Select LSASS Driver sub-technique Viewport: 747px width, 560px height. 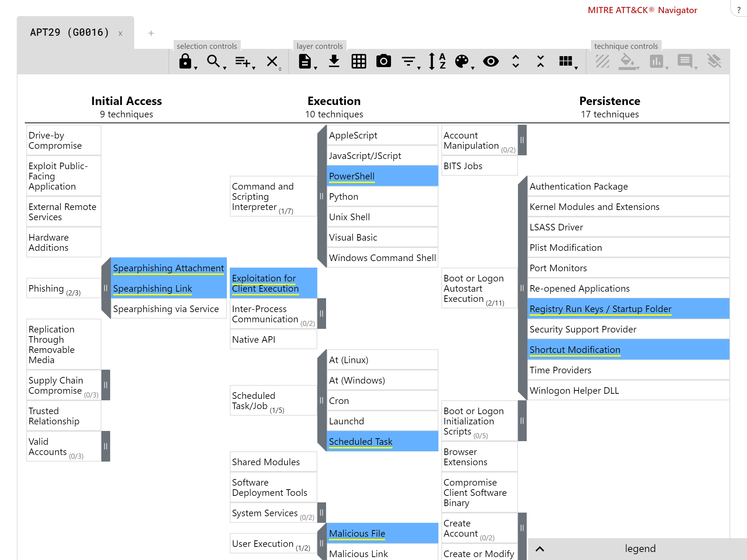coord(628,227)
